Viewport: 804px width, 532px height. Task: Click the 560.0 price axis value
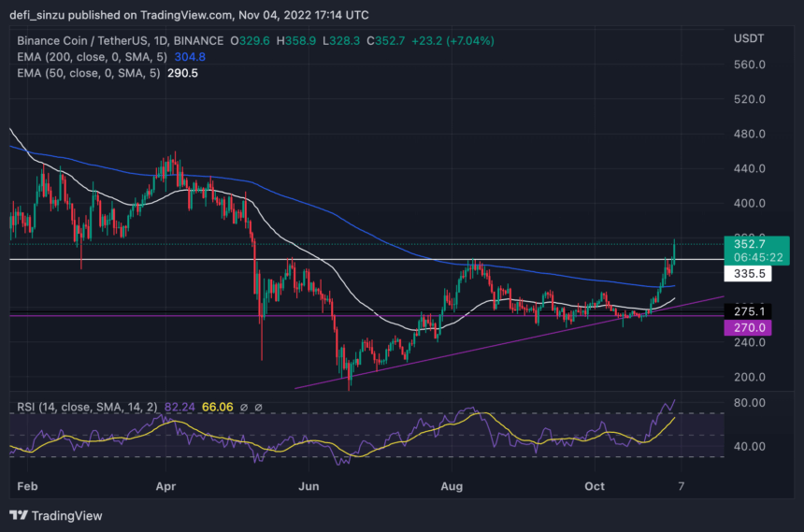(750, 65)
